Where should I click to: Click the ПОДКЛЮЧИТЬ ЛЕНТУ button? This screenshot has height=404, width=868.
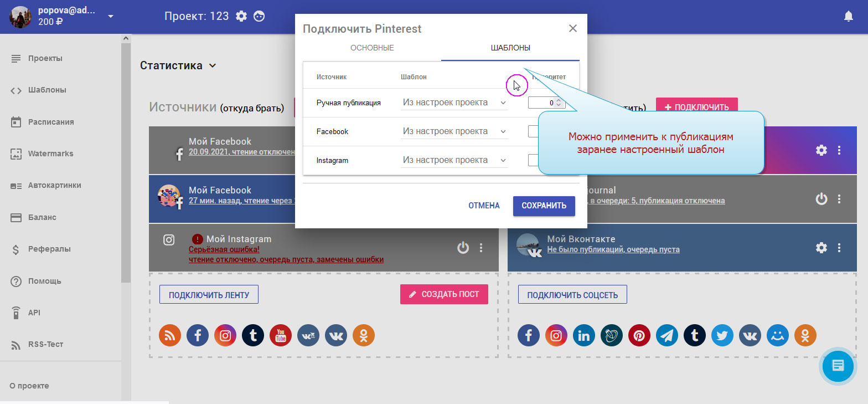point(209,294)
